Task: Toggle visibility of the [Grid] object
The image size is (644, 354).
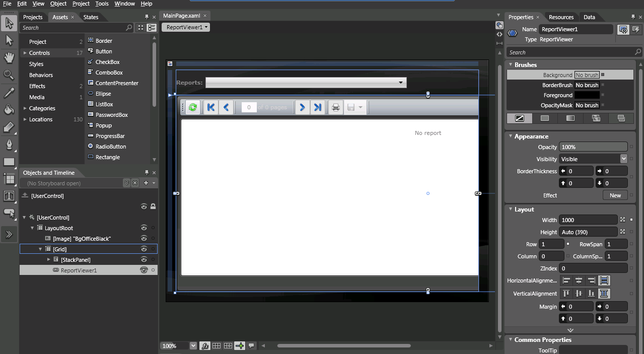Action: coord(144,248)
